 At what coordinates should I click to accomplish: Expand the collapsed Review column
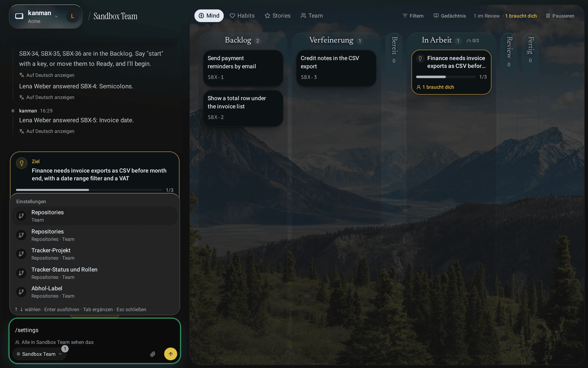[509, 50]
